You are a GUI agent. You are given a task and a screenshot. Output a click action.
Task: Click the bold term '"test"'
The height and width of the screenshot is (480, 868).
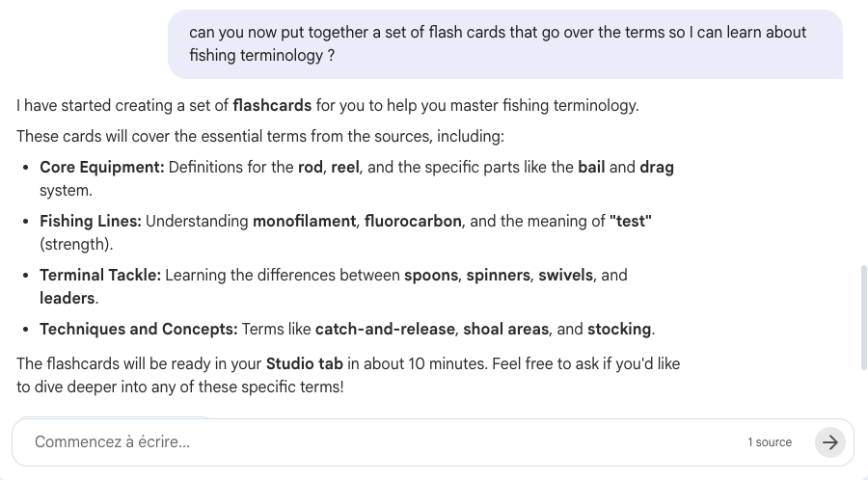tap(630, 221)
